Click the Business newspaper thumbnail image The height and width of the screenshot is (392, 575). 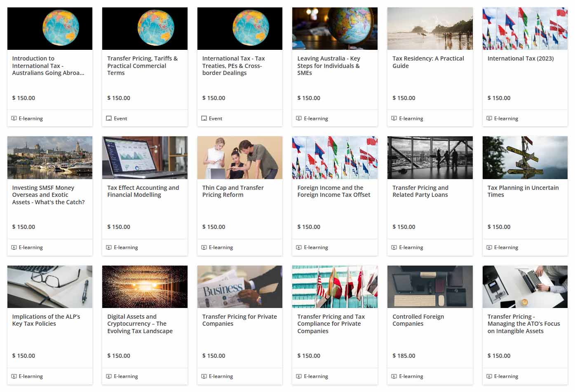pos(239,287)
